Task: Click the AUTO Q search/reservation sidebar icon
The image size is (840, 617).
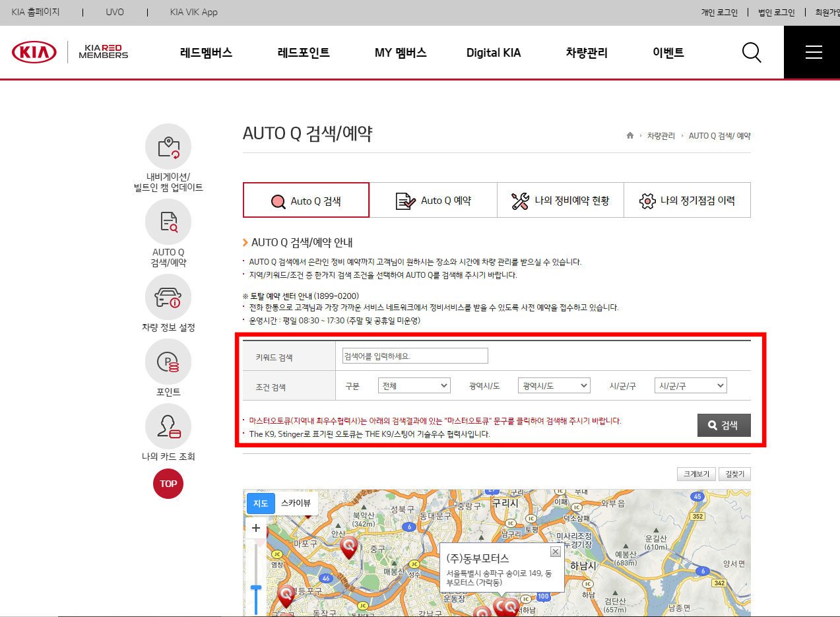Action: pyautogui.click(x=168, y=222)
